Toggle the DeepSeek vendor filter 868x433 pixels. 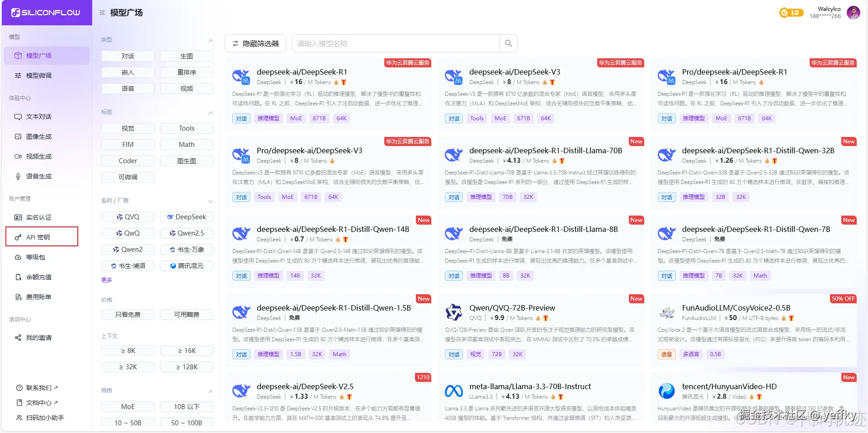point(187,217)
